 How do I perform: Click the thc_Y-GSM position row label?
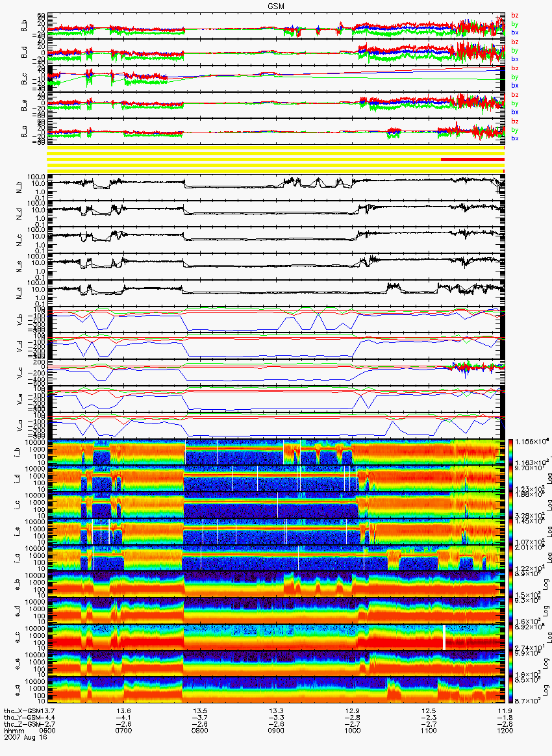(23, 718)
